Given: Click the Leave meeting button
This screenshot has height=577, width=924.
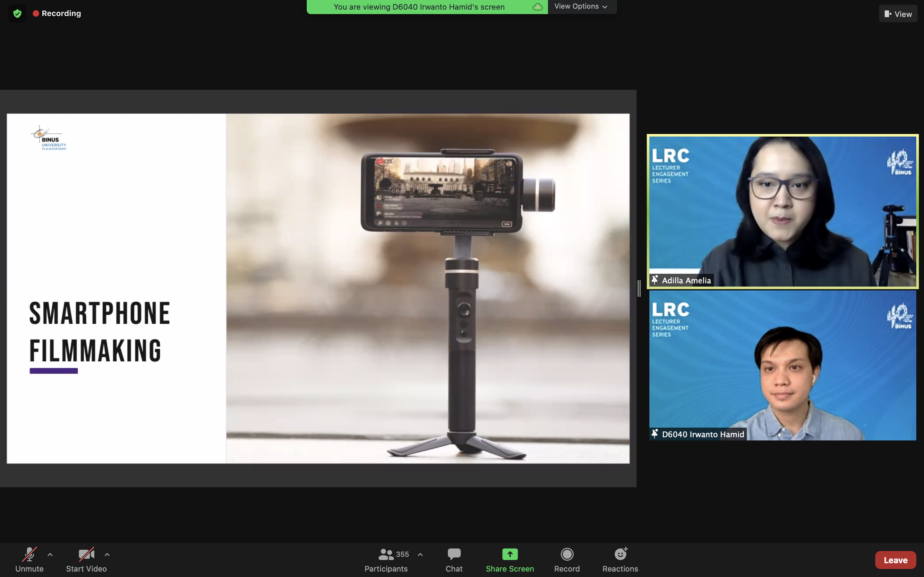Looking at the screenshot, I should click(x=895, y=560).
